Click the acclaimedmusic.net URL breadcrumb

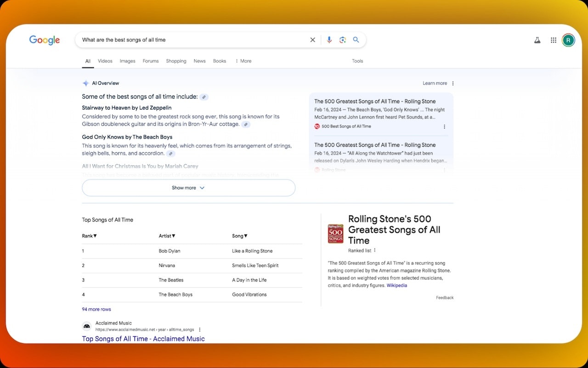(145, 330)
